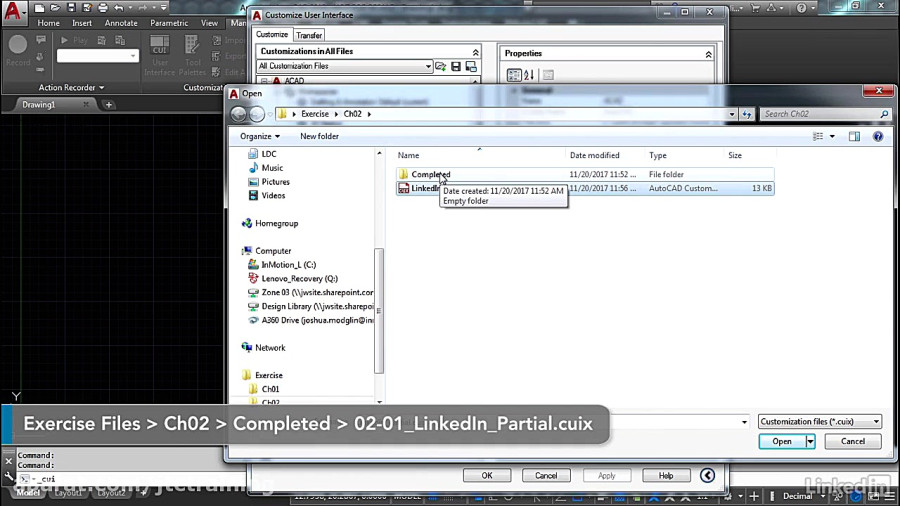This screenshot has height=506, width=900.
Task: Select the LinkedIn customization file row
Action: pyautogui.click(x=585, y=188)
